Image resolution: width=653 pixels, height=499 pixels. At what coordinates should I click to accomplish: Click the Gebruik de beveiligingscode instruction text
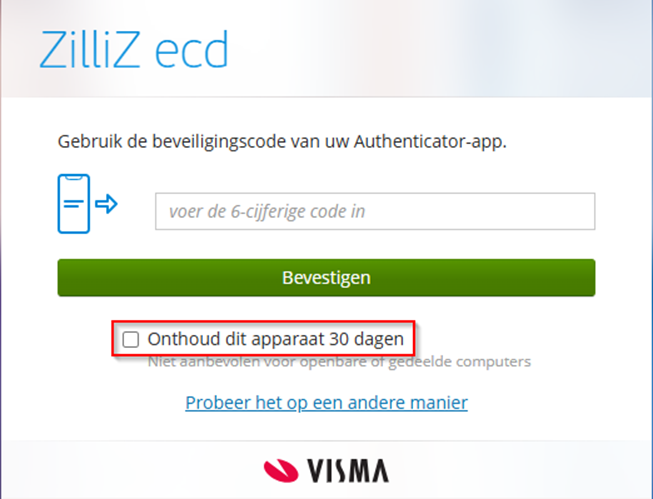click(282, 142)
